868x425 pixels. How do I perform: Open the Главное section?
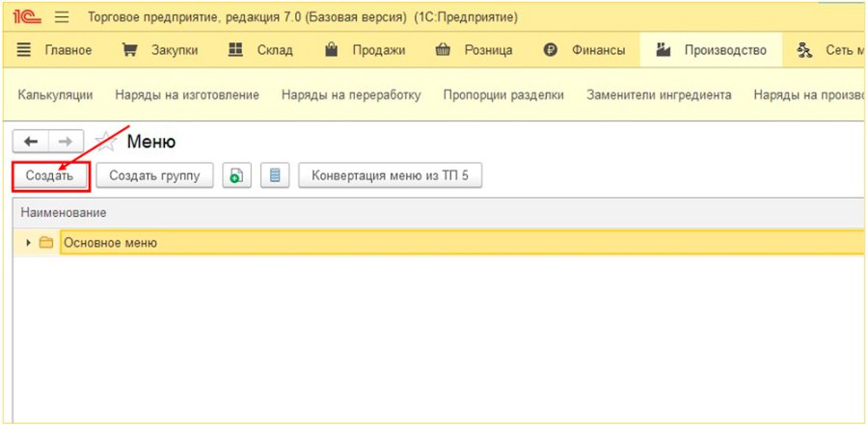[54, 50]
